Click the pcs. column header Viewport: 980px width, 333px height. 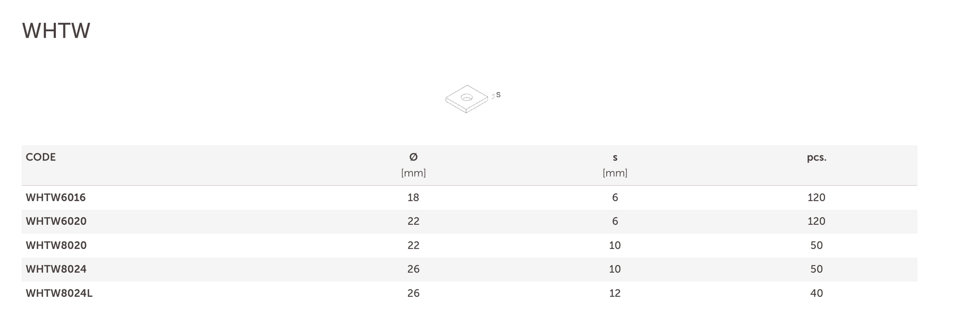[816, 157]
